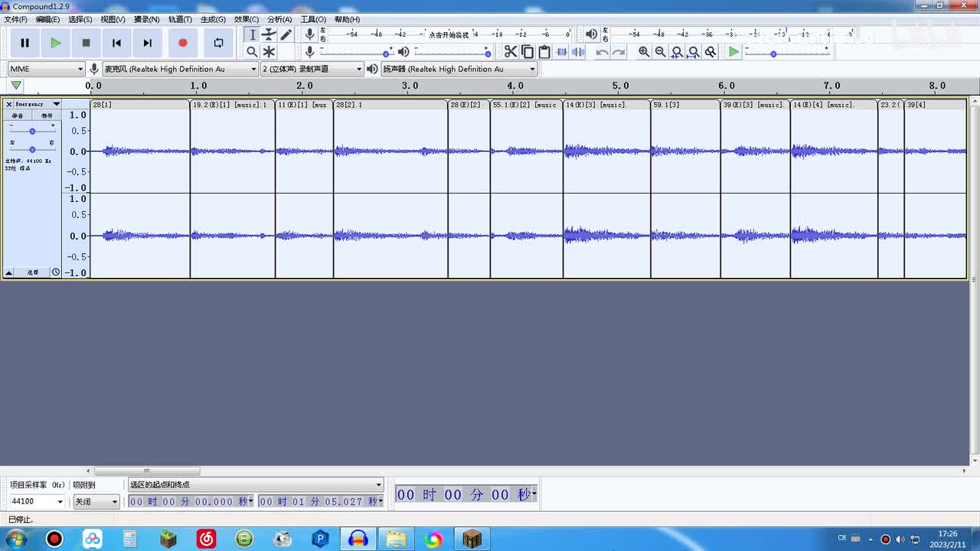Click the Zoom toggle icon
The image size is (980, 551).
point(710,51)
